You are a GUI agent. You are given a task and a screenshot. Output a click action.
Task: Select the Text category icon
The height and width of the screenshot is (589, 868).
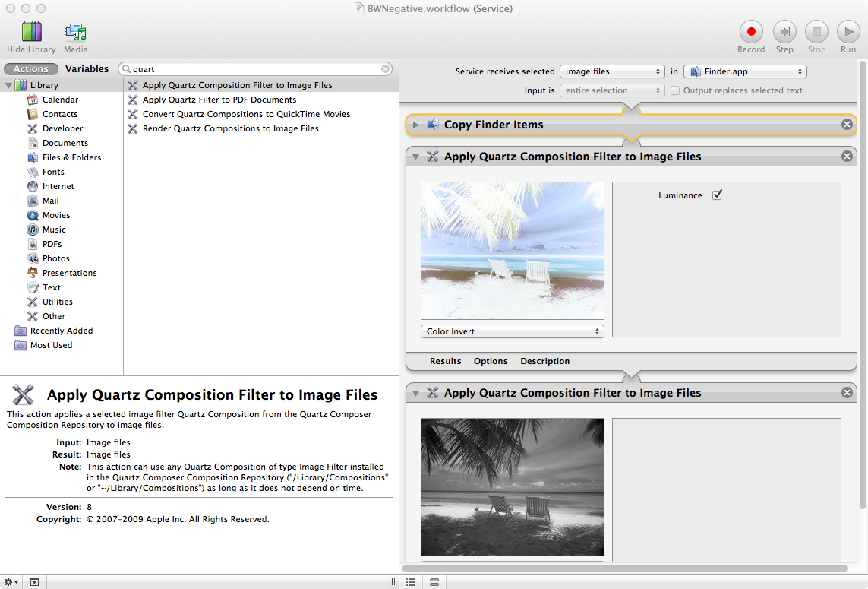[x=33, y=287]
